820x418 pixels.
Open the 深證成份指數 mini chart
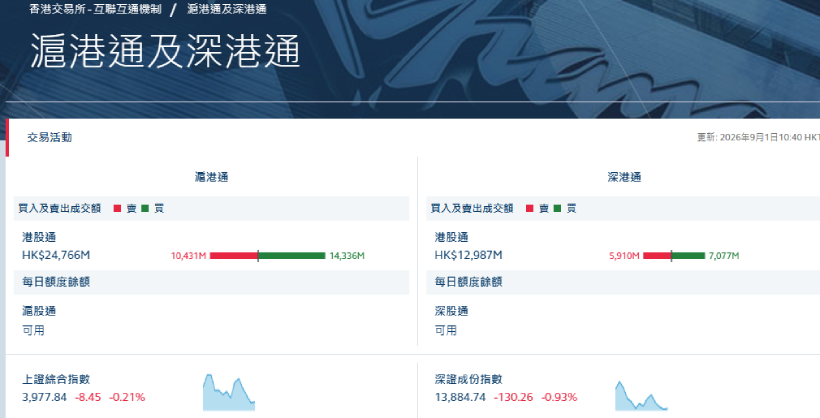641,396
